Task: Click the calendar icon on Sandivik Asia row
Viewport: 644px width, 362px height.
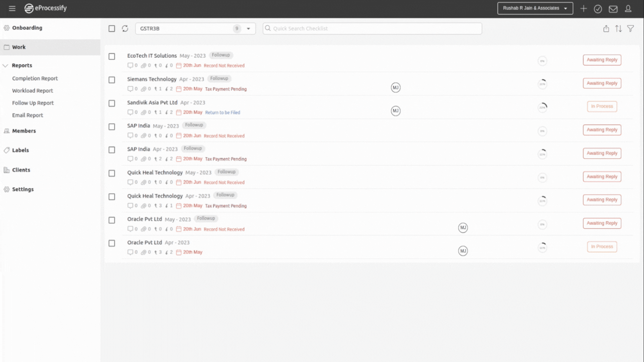Action: tap(178, 113)
